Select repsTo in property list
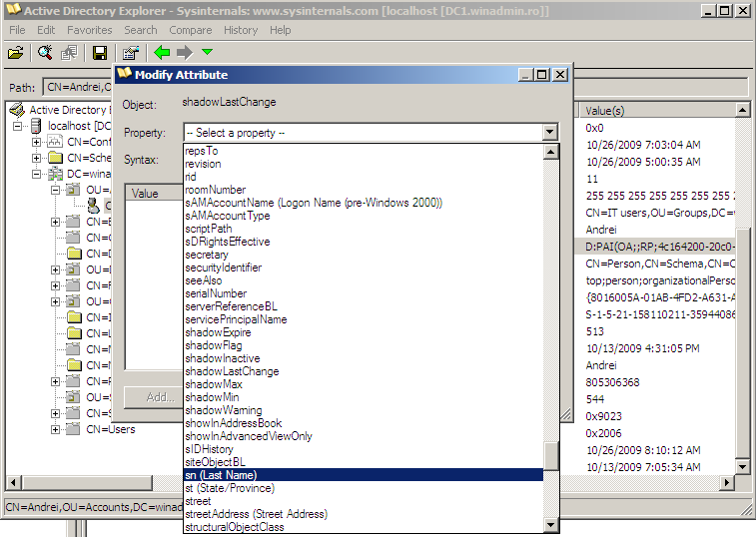Screen dimensions: 756x537 click(x=364, y=151)
